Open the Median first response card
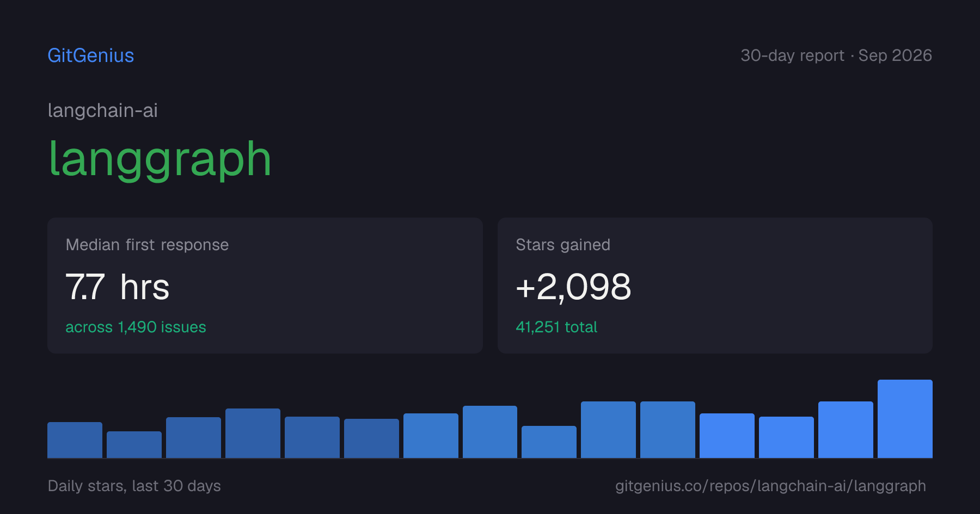Viewport: 980px width, 514px height. [265, 286]
